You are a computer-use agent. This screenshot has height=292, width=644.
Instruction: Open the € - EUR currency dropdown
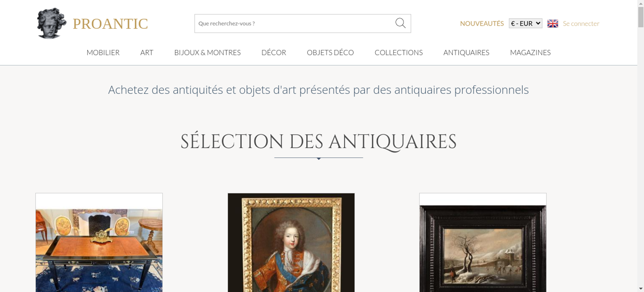coord(526,23)
